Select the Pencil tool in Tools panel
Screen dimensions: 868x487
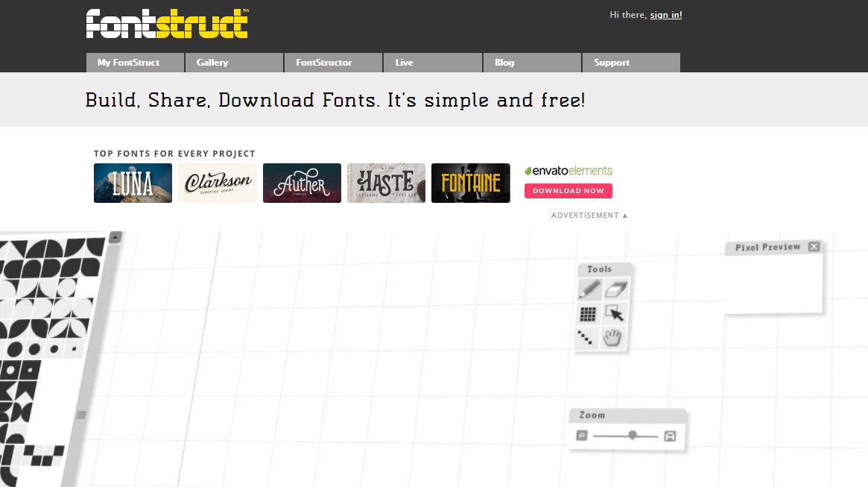[589, 289]
